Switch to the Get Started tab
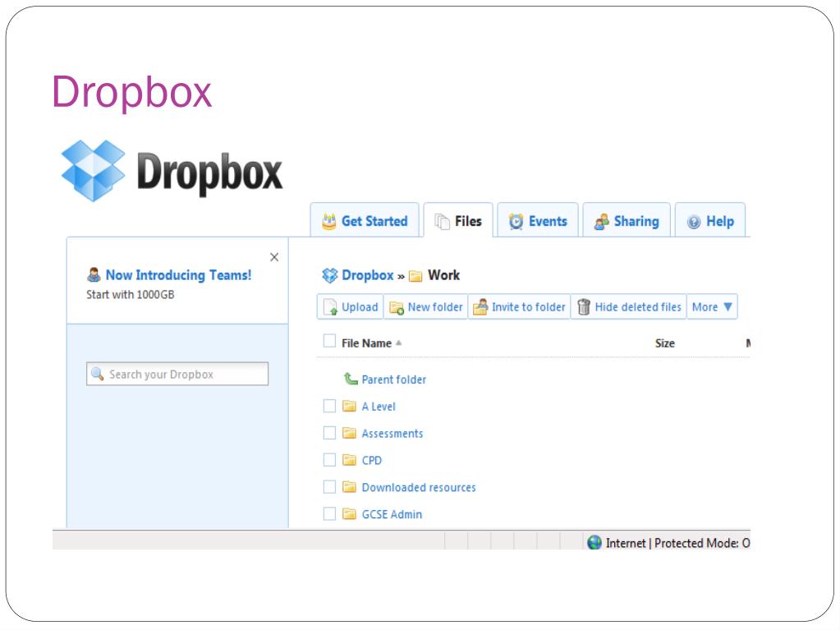 pos(365,220)
